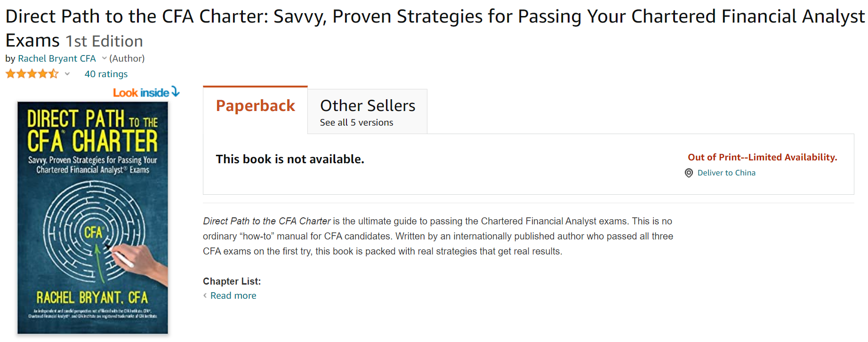Select the Paperback tab
Viewport: 868px width, 342px height.
click(255, 106)
